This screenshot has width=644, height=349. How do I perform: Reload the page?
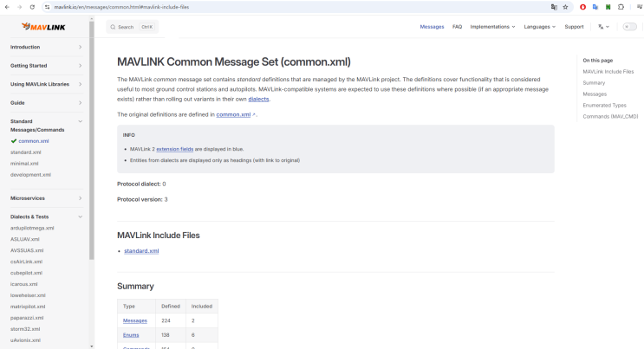tap(32, 7)
